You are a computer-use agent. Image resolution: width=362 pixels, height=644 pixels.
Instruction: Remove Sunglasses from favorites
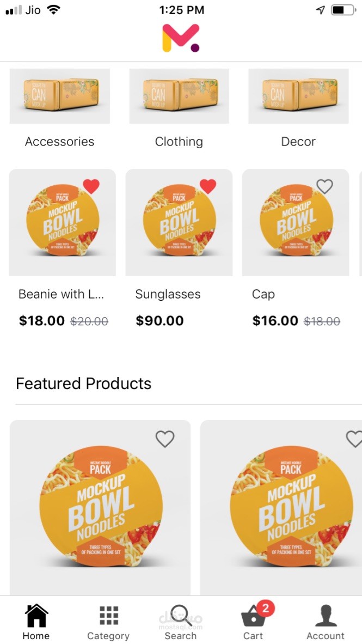click(x=208, y=187)
